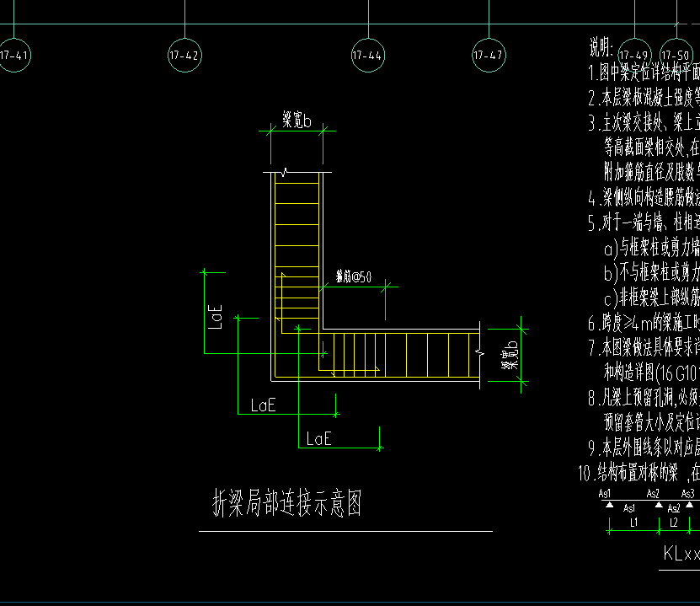
Task: Select grid axis bubble 17-49
Action: pos(634,56)
